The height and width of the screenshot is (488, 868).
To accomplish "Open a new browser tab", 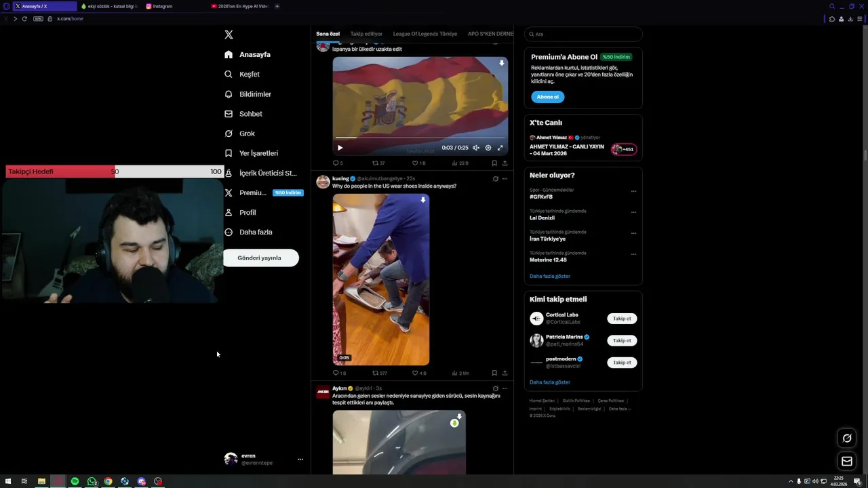I will [x=277, y=6].
